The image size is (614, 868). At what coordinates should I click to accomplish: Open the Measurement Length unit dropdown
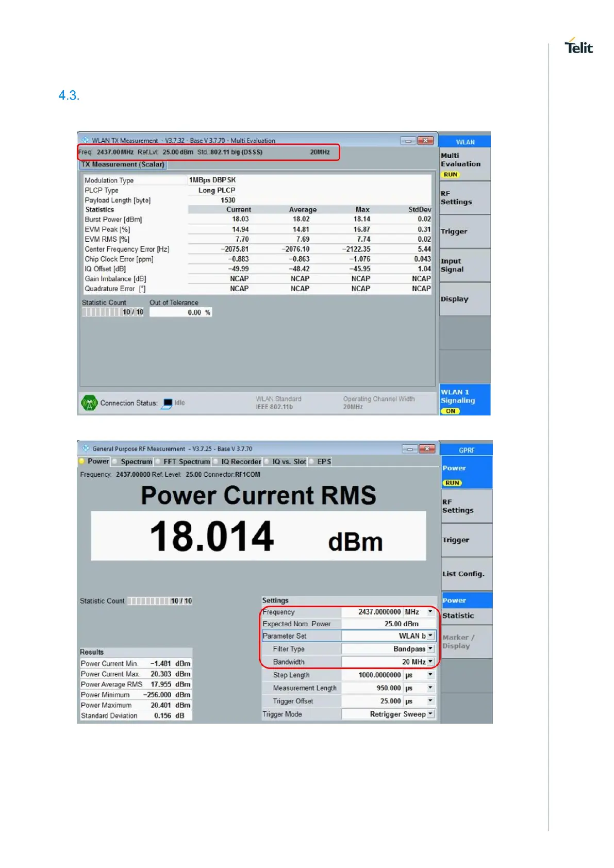click(x=430, y=688)
